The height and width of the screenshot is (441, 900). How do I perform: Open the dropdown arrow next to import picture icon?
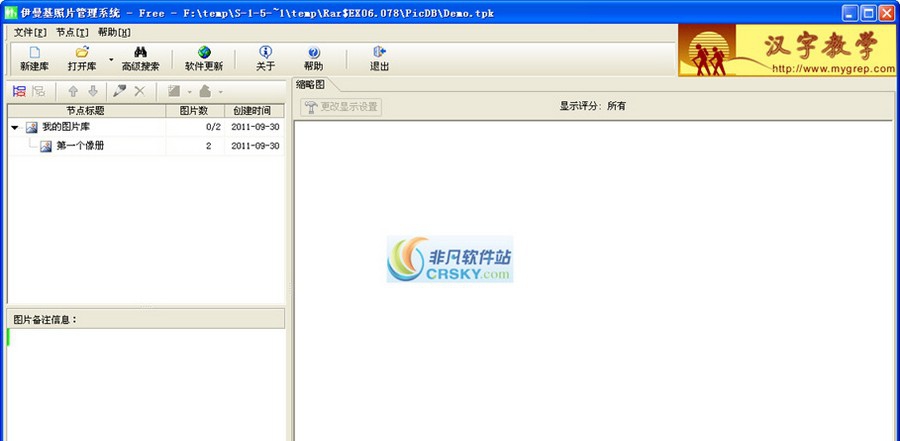189,92
